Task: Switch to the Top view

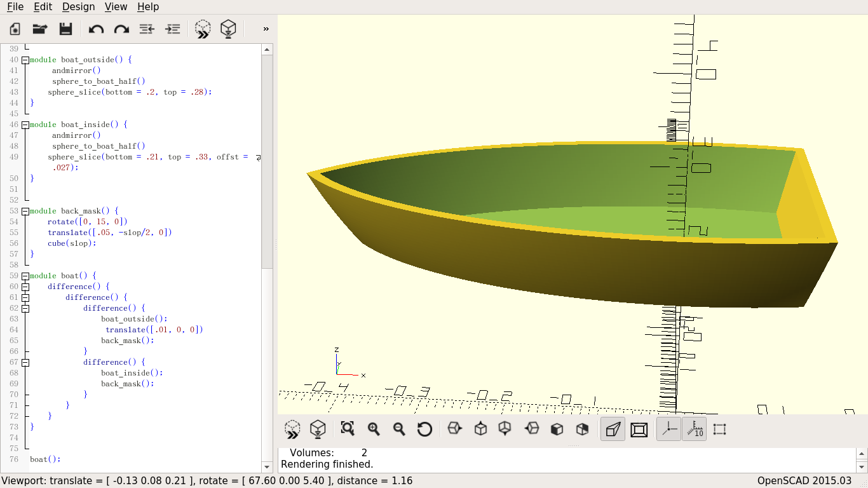Action: pyautogui.click(x=480, y=429)
